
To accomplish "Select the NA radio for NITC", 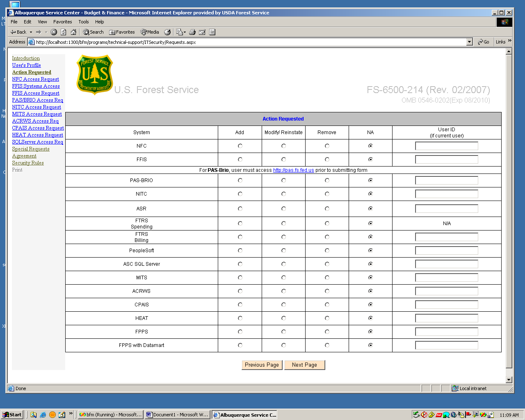I will (x=370, y=194).
